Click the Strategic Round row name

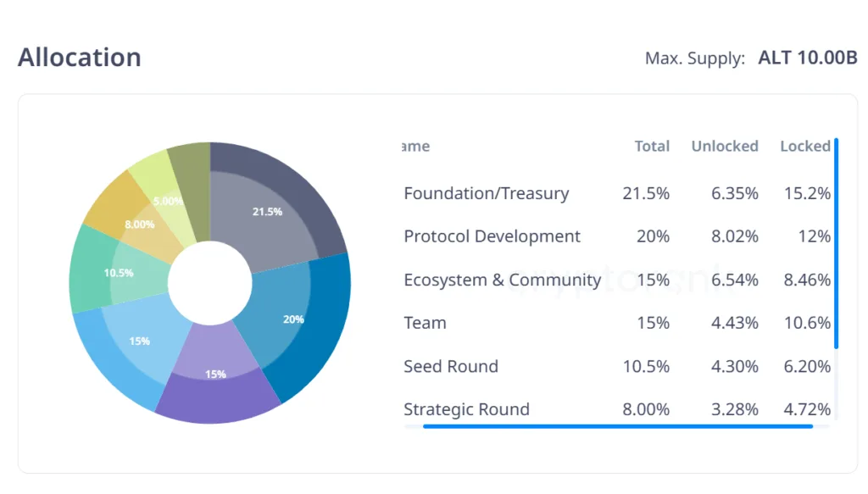coord(466,409)
